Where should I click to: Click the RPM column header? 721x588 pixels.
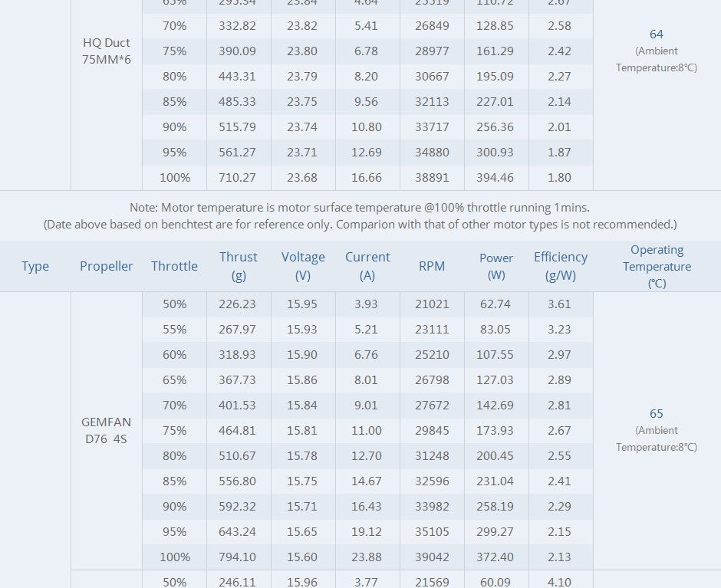pos(432,266)
